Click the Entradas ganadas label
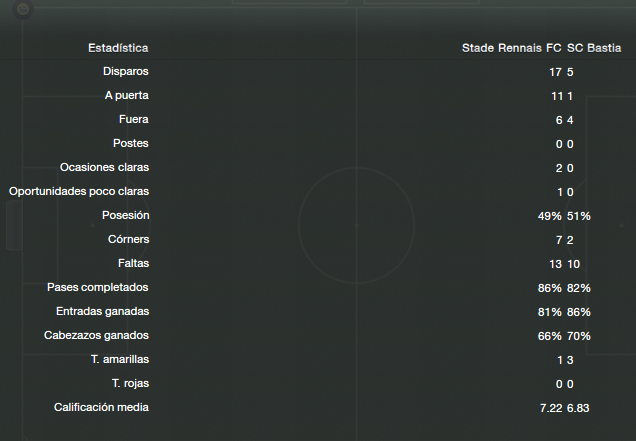This screenshot has height=441, width=636. 103,311
